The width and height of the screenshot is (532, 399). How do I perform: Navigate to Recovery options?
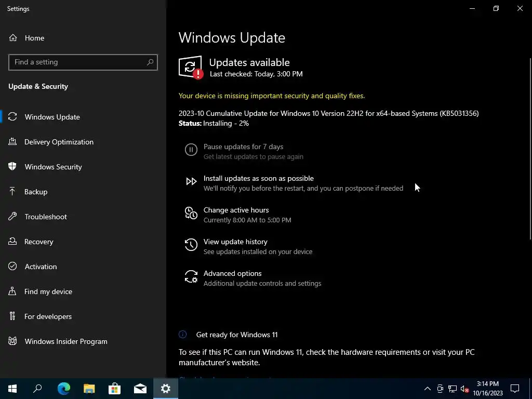[x=83, y=241]
